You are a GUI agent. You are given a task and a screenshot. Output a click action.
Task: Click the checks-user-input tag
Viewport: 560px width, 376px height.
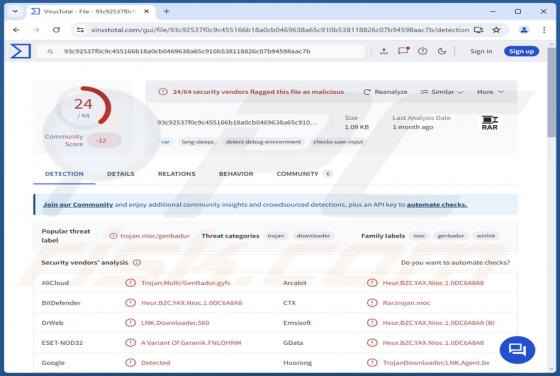click(x=338, y=142)
